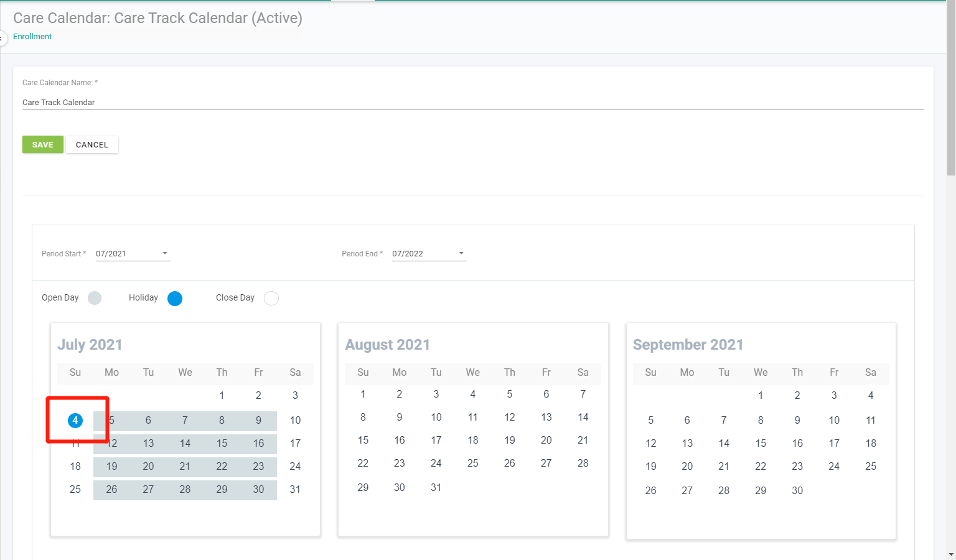
Task: Select September 4, 2021 date
Action: tap(871, 396)
